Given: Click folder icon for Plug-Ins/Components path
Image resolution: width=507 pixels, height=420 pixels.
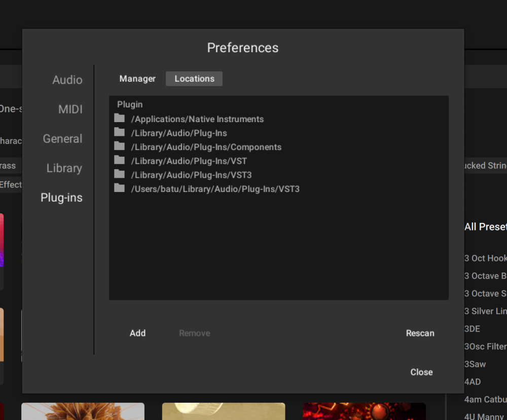Looking at the screenshot, I should click(x=119, y=146).
